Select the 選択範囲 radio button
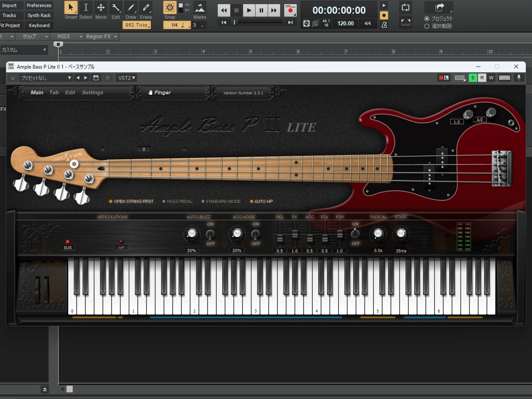Image resolution: width=532 pixels, height=399 pixels. 427,26
